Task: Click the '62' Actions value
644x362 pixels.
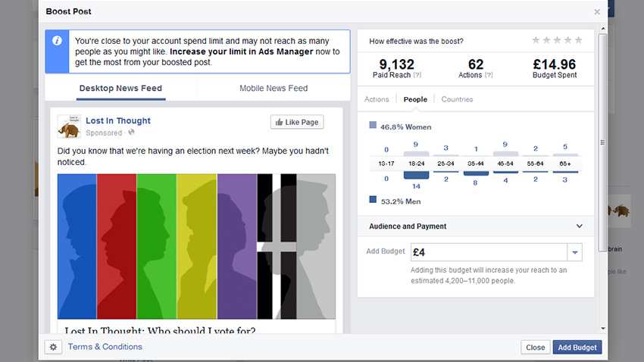Action: (x=476, y=64)
